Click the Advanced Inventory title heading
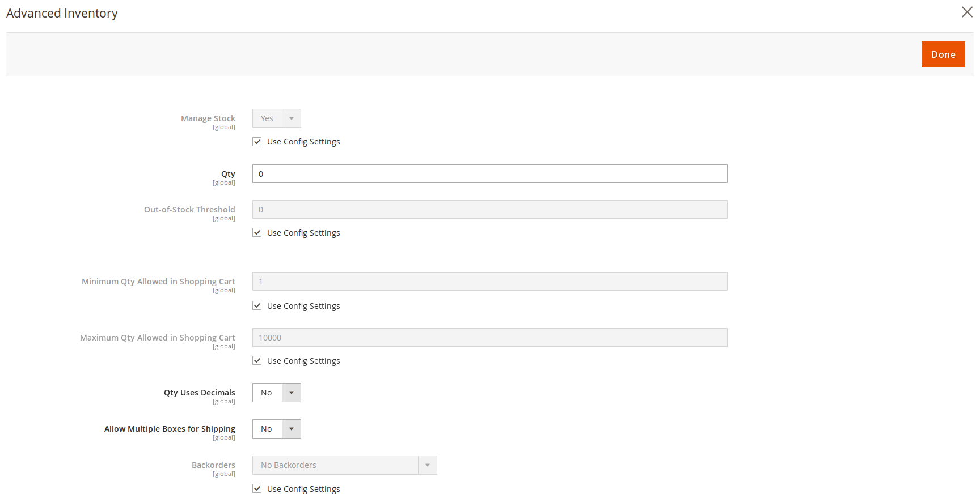 (x=62, y=13)
